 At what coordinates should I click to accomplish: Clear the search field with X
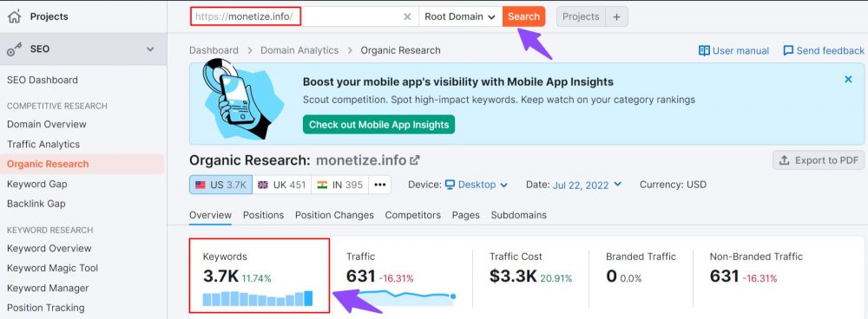[x=407, y=16]
